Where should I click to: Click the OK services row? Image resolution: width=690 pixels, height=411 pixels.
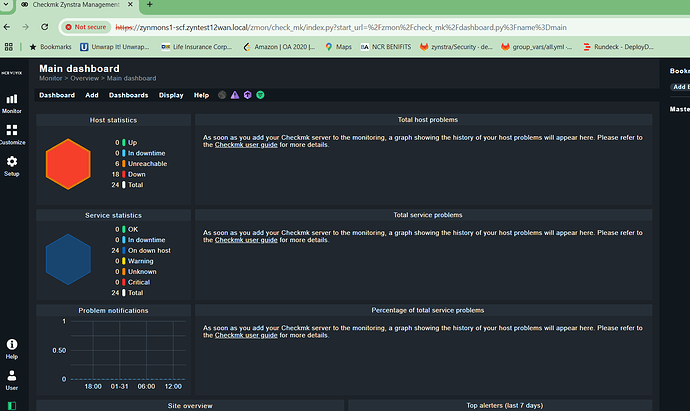point(127,229)
